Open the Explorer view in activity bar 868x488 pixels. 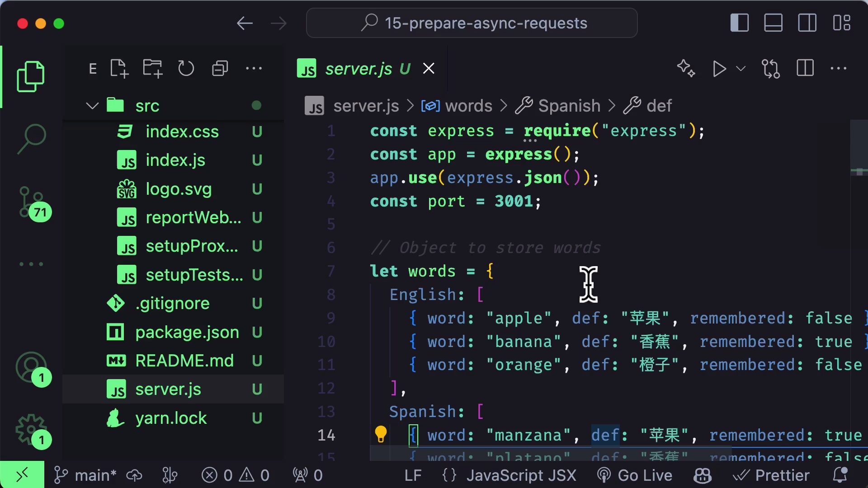31,76
